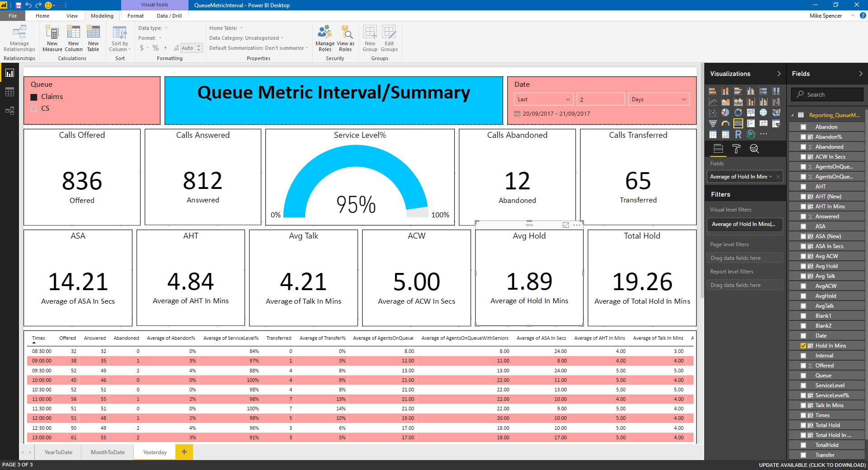Check the Total Hold field checkbox
The height and width of the screenshot is (470, 868).
(x=803, y=425)
